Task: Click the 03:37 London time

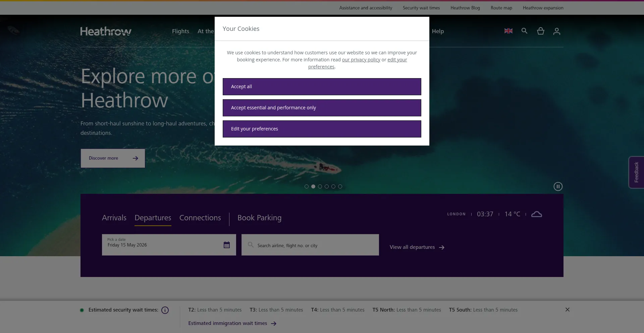Action: (x=485, y=214)
